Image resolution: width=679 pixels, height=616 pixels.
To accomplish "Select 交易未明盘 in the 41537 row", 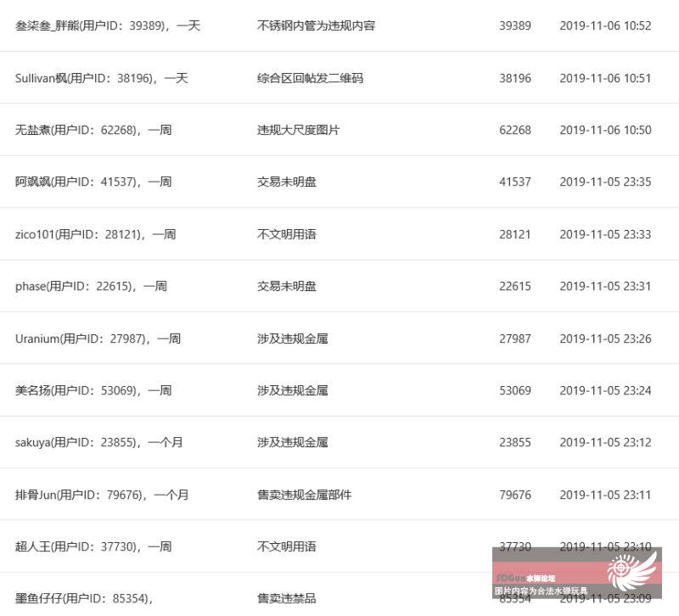I will pos(287,182).
